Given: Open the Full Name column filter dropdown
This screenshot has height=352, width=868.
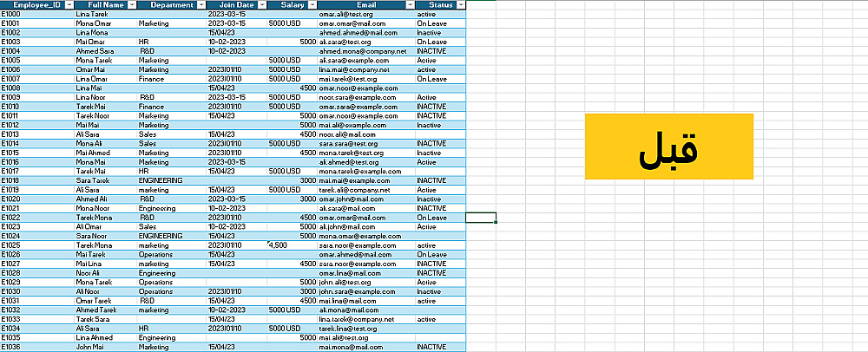Looking at the screenshot, I should click(132, 4).
